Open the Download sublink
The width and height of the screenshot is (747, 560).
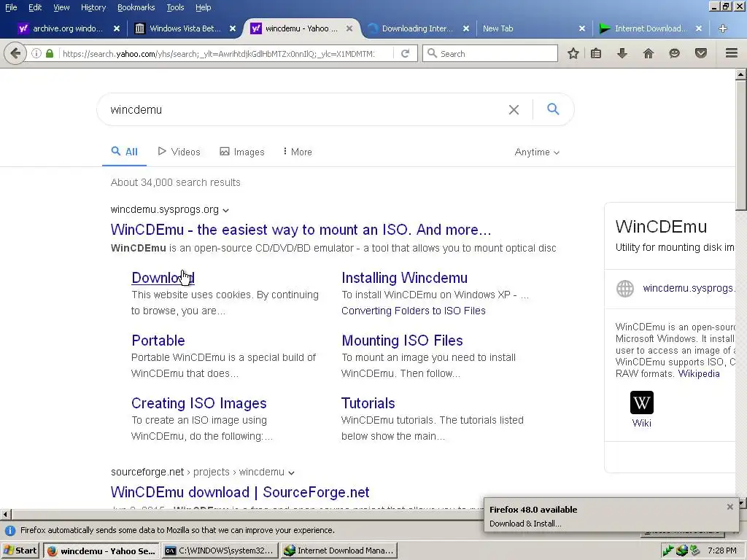click(x=163, y=278)
